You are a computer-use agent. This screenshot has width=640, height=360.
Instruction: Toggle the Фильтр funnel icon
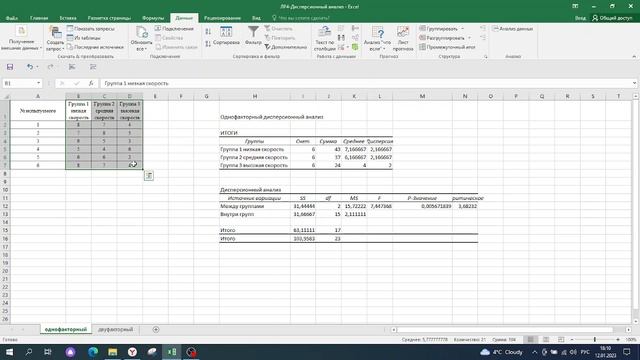[x=253, y=31]
